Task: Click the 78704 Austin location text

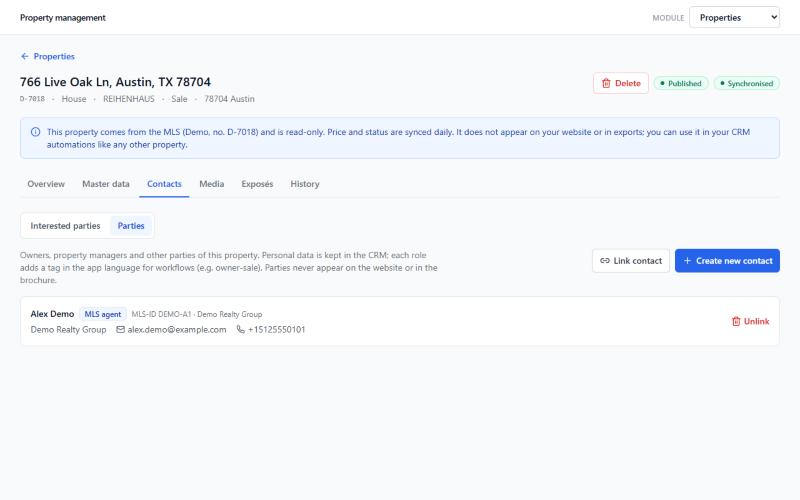Action: [x=229, y=99]
